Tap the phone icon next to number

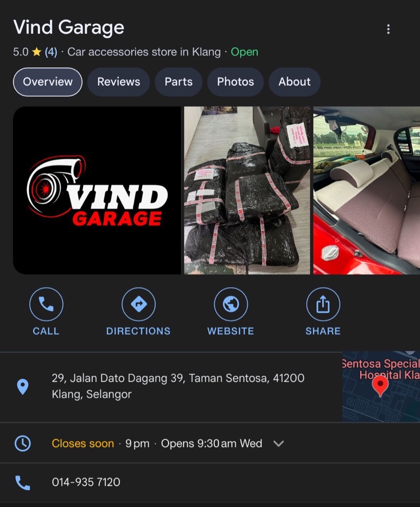[x=23, y=482]
